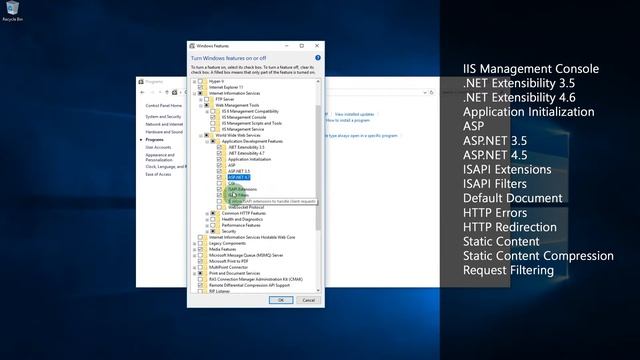Image resolution: width=640 pixels, height=360 pixels.
Task: Click the Hyper-V folder icon
Action: [205, 81]
